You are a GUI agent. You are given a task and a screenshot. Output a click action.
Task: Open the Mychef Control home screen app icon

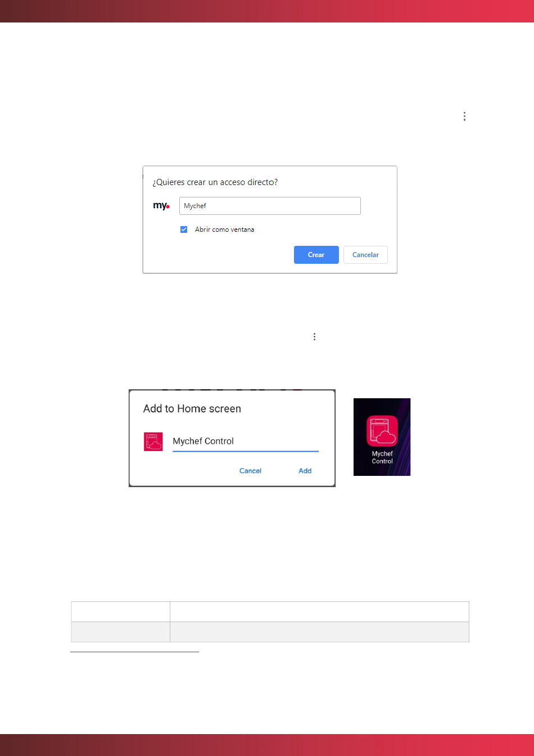pos(382,431)
